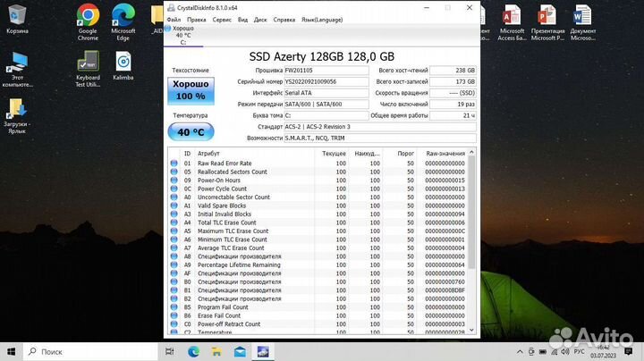Click the status orb for Power-On Hours row
The height and width of the screenshot is (361, 644).
[174, 180]
